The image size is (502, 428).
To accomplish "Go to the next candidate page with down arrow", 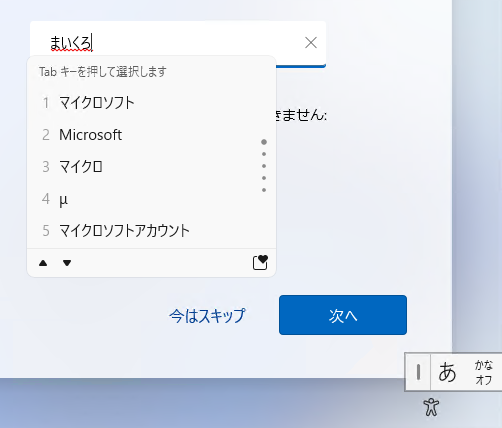I will point(67,263).
